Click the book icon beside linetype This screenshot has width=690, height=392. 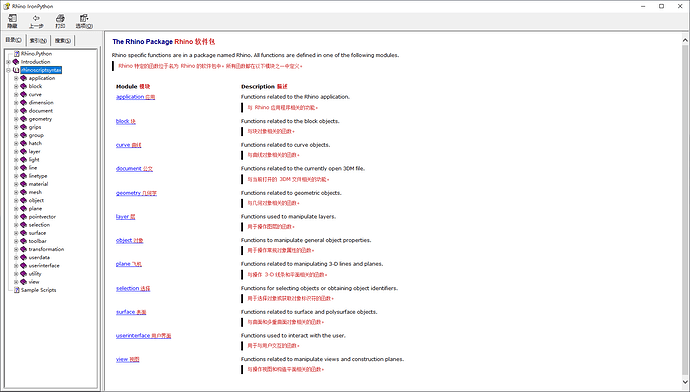(24, 176)
